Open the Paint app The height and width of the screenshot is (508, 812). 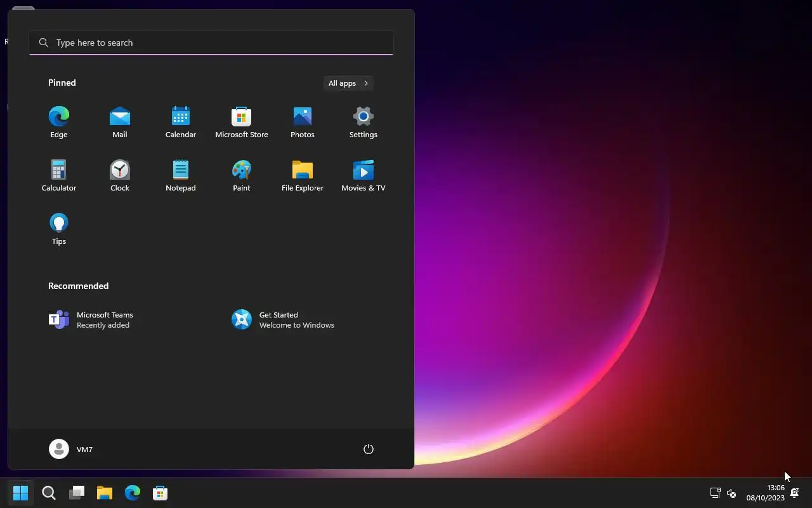[242, 175]
